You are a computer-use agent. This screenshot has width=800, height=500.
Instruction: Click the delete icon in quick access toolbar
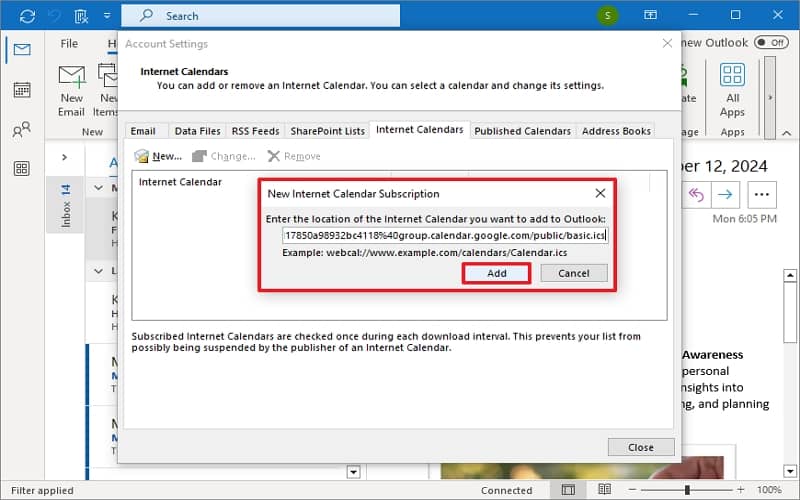81,16
